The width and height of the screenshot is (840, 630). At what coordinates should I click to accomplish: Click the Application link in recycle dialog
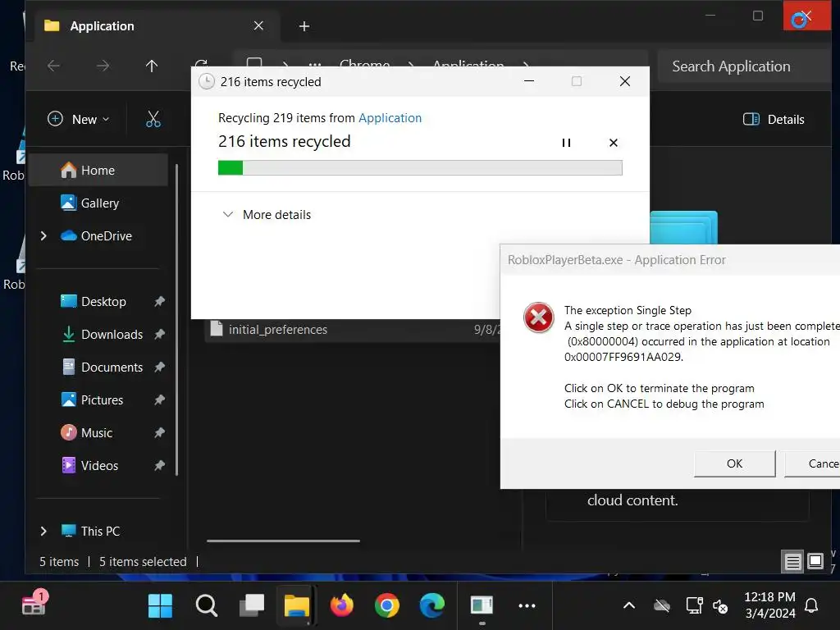390,118
